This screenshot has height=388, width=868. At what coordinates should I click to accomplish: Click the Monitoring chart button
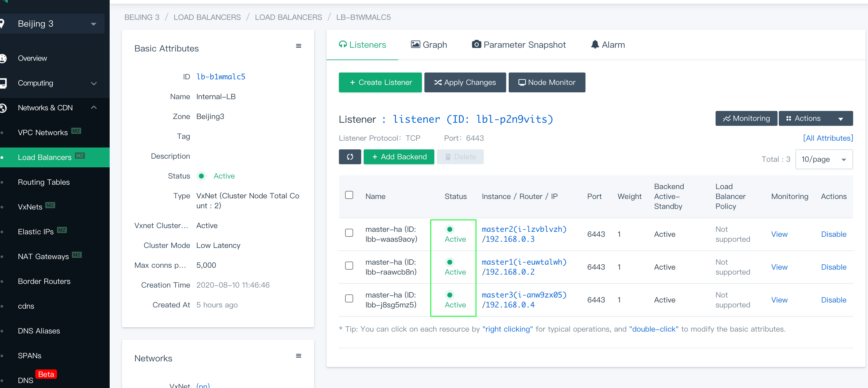[x=746, y=118]
